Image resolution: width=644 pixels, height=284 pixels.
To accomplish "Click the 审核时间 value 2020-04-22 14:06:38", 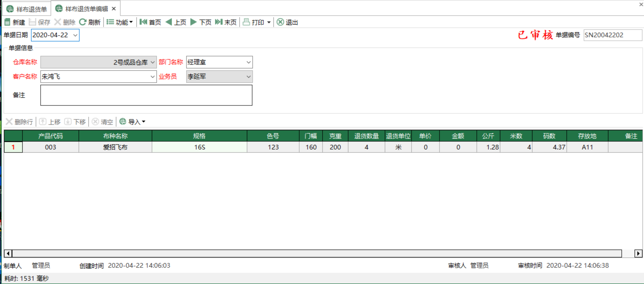I will point(578,265).
